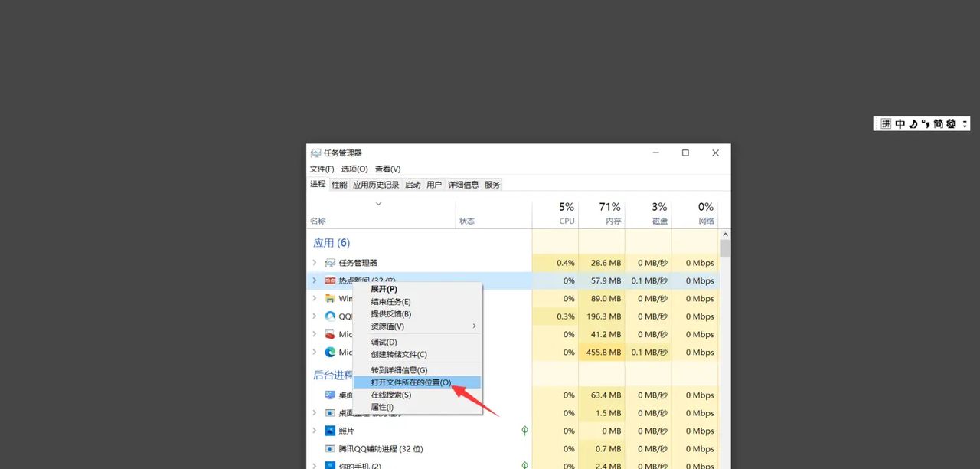This screenshot has height=469, width=980.
Task: Toggle IME 简 simplified/traditional mode
Action: (938, 123)
